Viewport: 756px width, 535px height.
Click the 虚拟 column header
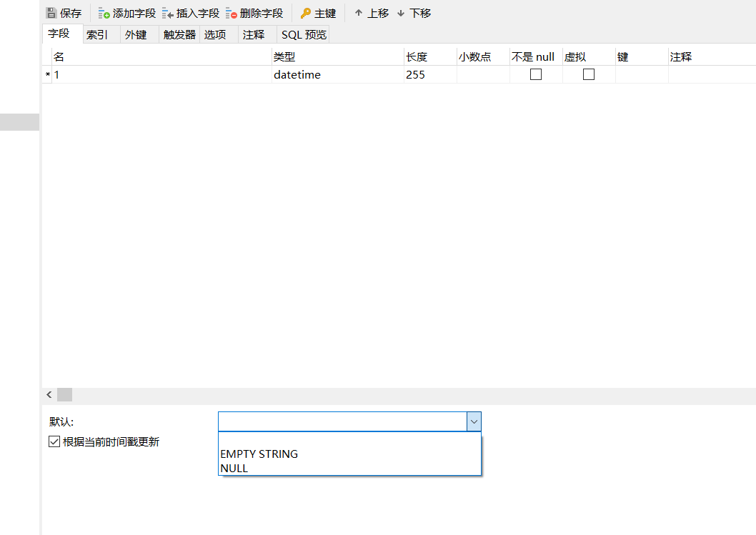click(589, 57)
